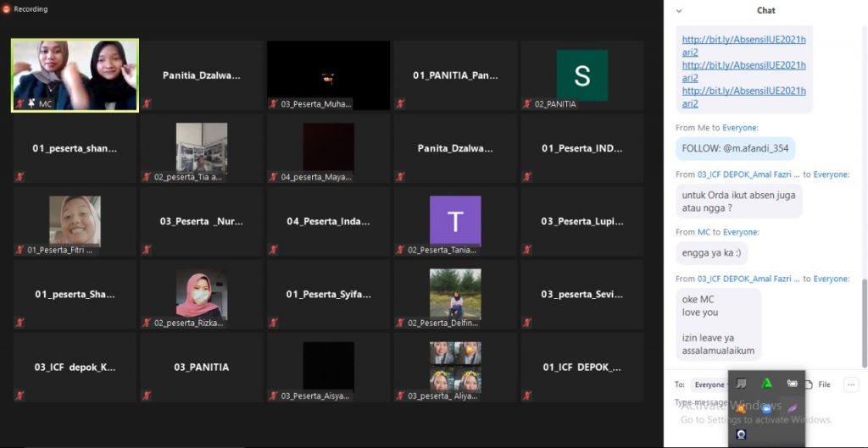
Task: Click the chat panel vertical scrollbar
Action: [x=864, y=322]
